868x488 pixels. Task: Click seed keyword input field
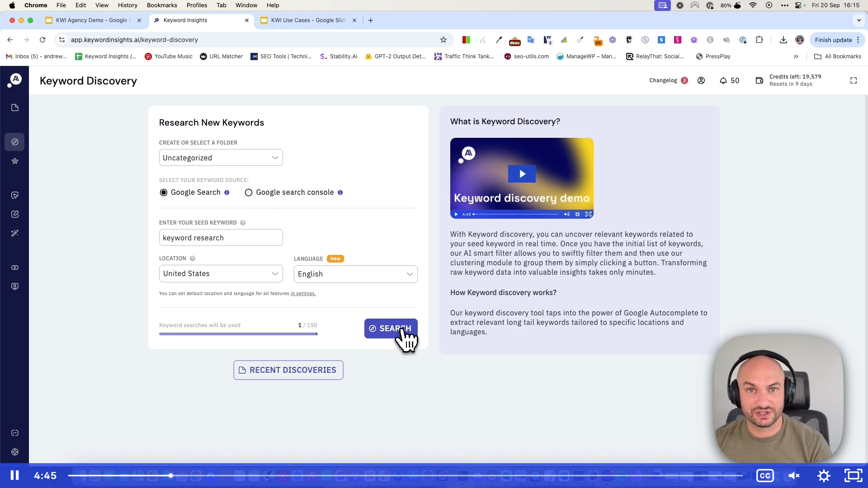[221, 238]
